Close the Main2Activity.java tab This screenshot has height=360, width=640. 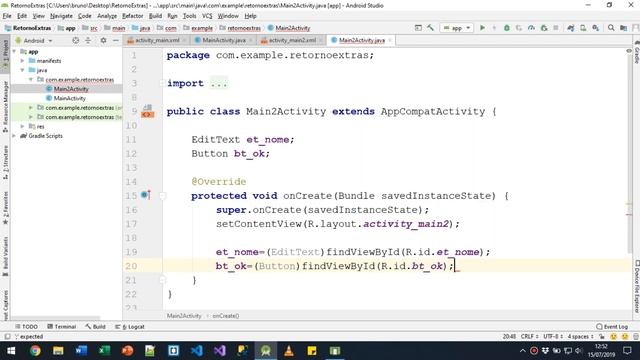(x=390, y=40)
